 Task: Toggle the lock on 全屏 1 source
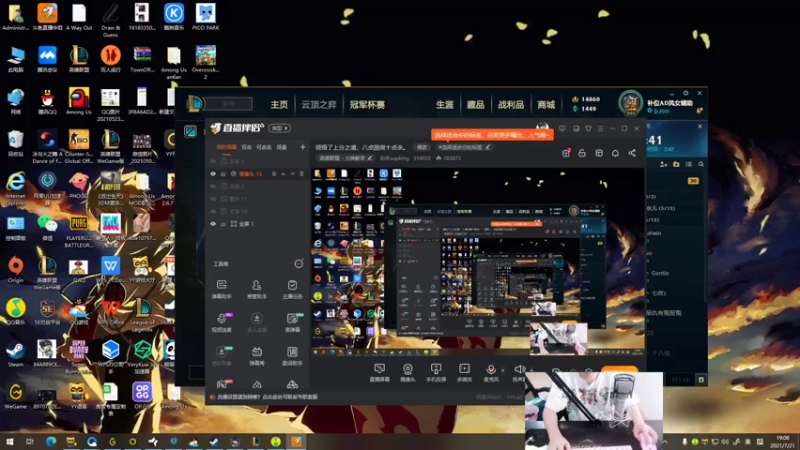coord(223,223)
